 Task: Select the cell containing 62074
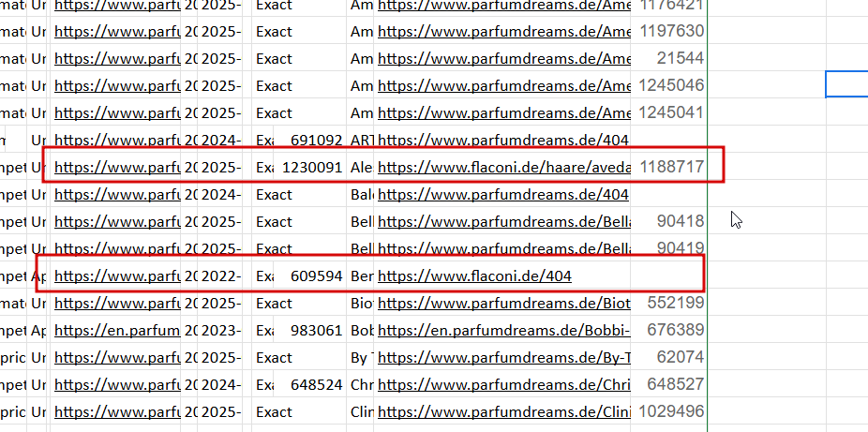pyautogui.click(x=669, y=357)
